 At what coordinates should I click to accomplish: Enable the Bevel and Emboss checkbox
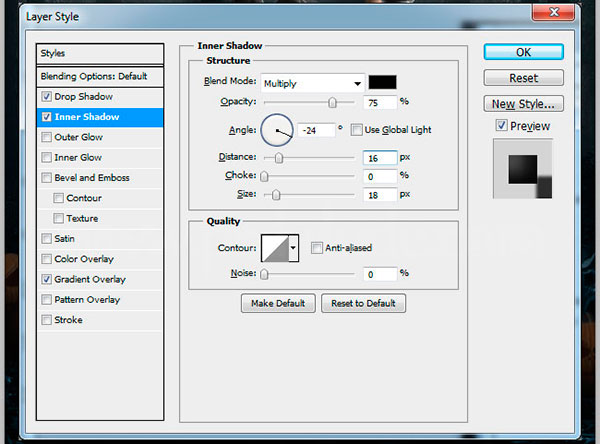47,178
